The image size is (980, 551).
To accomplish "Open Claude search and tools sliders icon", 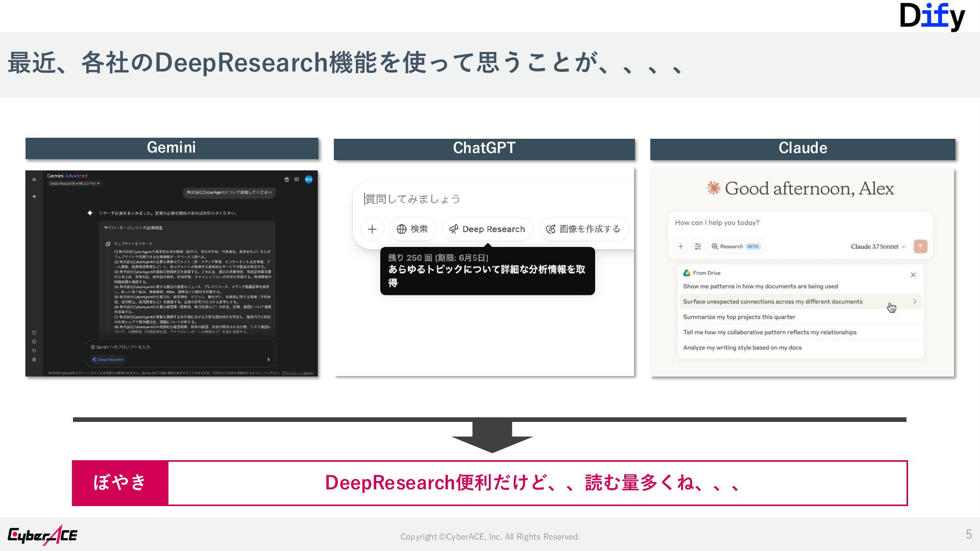I will tap(698, 246).
